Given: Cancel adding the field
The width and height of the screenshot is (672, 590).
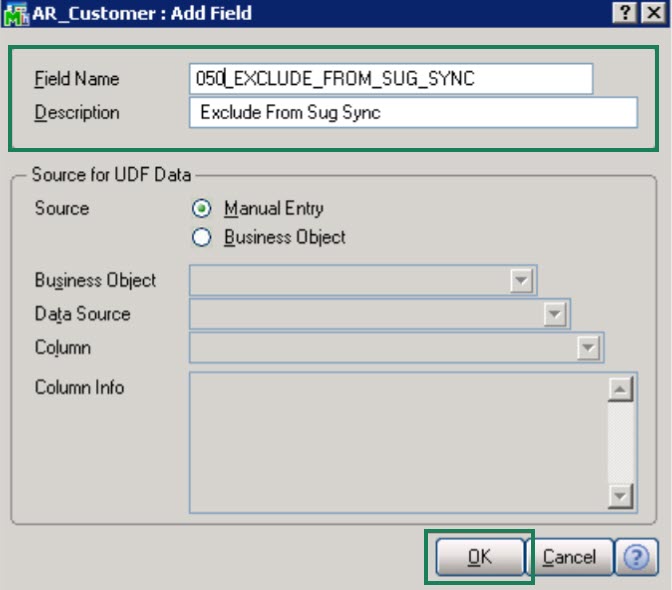Looking at the screenshot, I should [x=569, y=557].
